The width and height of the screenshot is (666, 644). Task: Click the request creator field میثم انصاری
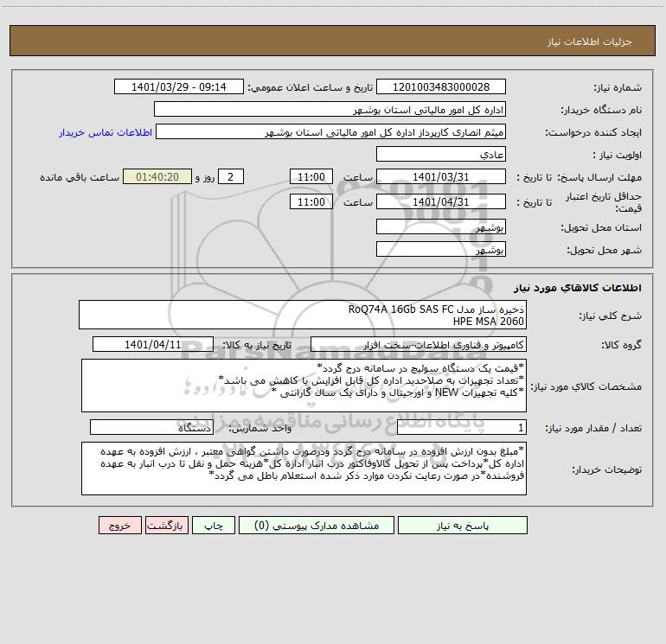[x=330, y=131]
